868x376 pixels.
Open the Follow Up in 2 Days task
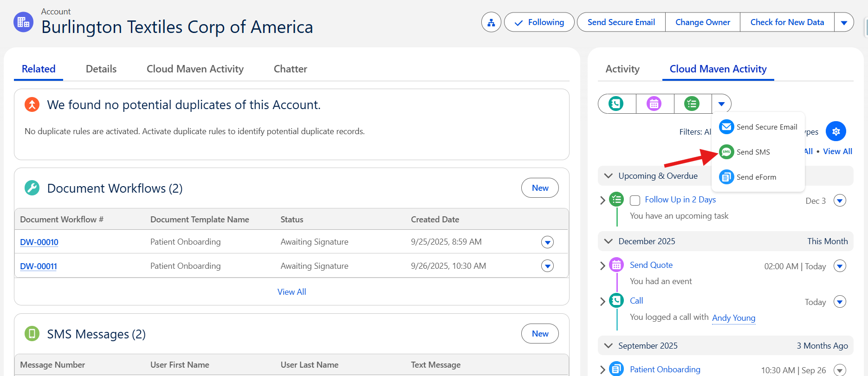tap(680, 200)
